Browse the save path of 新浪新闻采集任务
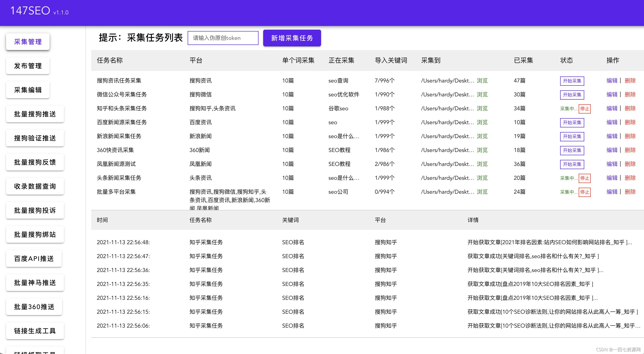The width and height of the screenshot is (644, 354). 482,136
